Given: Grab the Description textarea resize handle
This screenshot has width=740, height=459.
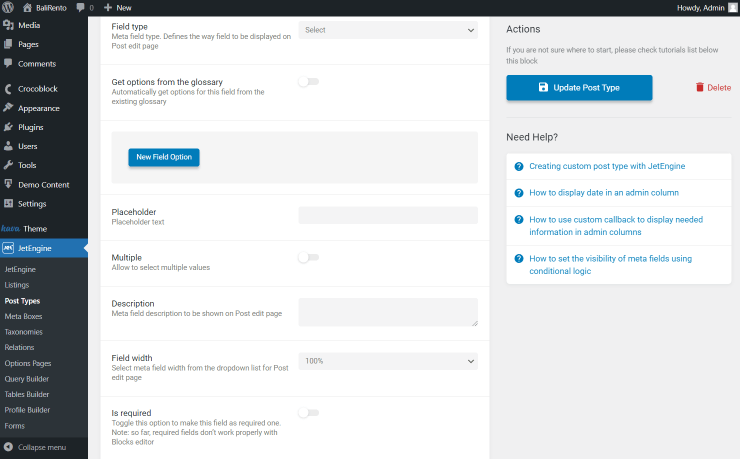Looking at the screenshot, I should click(x=475, y=323).
